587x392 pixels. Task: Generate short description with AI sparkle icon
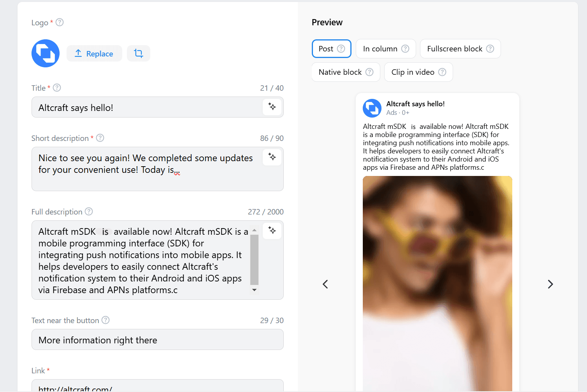(272, 157)
